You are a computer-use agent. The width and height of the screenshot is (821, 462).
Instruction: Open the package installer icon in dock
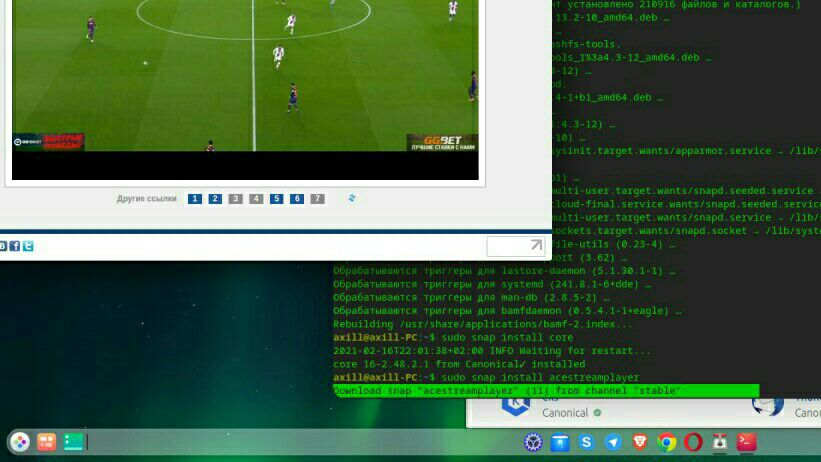coord(720,443)
